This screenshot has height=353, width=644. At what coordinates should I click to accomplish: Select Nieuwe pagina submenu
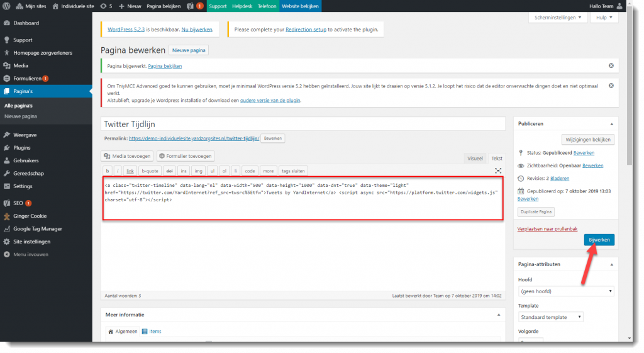(x=21, y=116)
